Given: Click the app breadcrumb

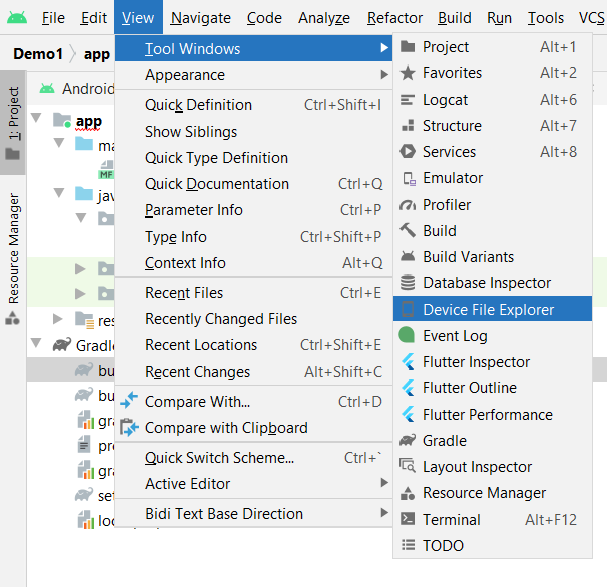Looking at the screenshot, I should [97, 54].
